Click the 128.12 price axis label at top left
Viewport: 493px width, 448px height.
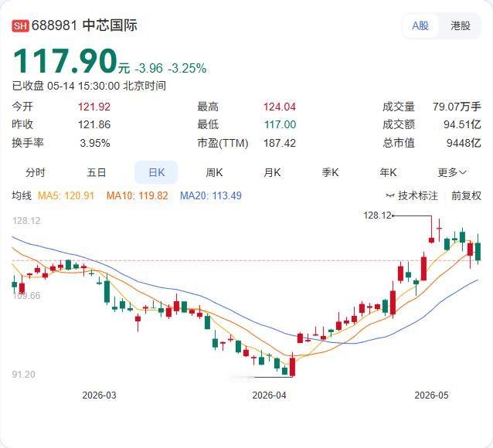pyautogui.click(x=26, y=221)
